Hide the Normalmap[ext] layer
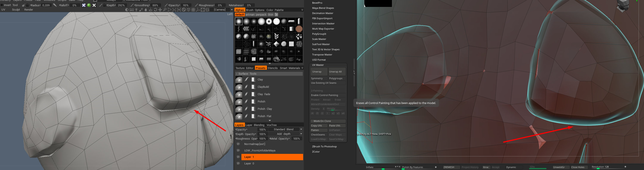Viewport: 644px width, 170px height. (238, 144)
